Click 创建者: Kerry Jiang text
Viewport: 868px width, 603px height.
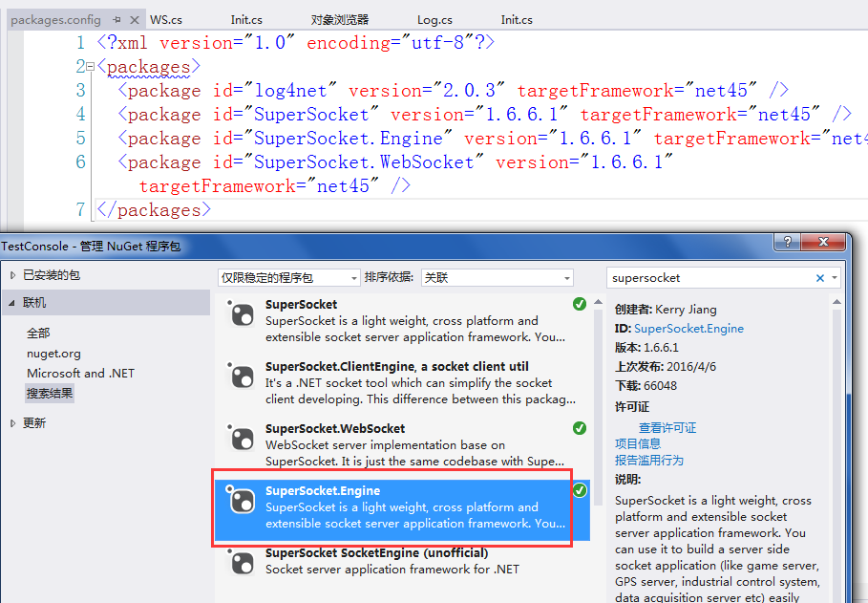666,310
